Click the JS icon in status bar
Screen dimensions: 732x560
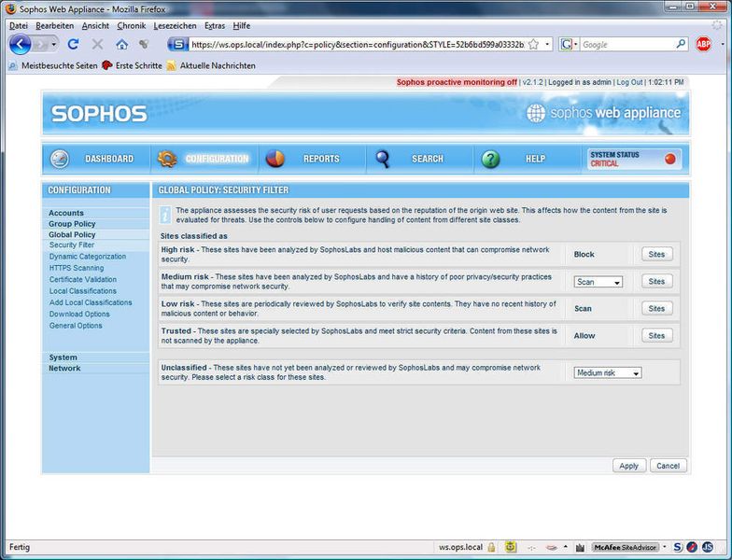708,547
